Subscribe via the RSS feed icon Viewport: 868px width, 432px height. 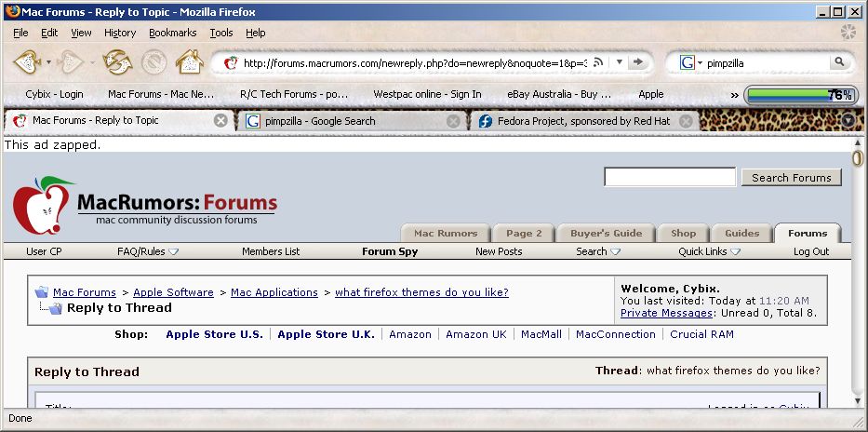598,62
